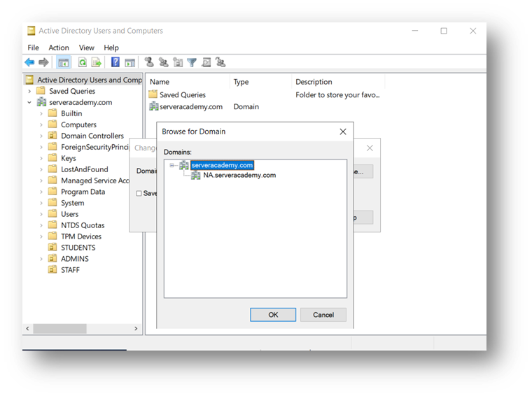Select Program Data in the tree
This screenshot has height=396, width=532.
tap(83, 192)
